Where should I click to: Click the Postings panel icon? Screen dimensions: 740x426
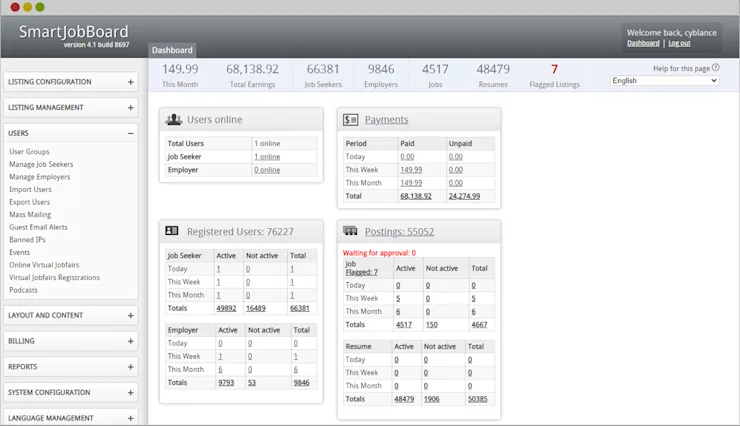(x=350, y=231)
